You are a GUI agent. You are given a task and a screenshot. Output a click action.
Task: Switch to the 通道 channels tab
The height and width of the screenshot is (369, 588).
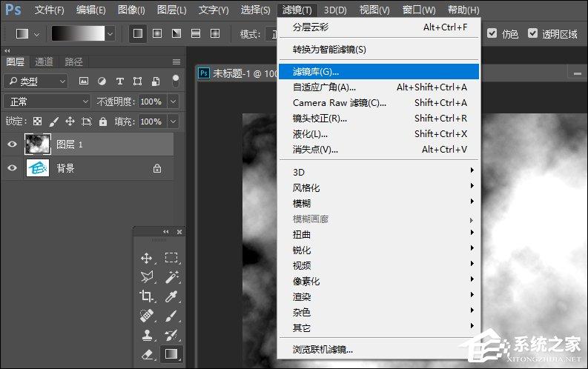pos(44,61)
